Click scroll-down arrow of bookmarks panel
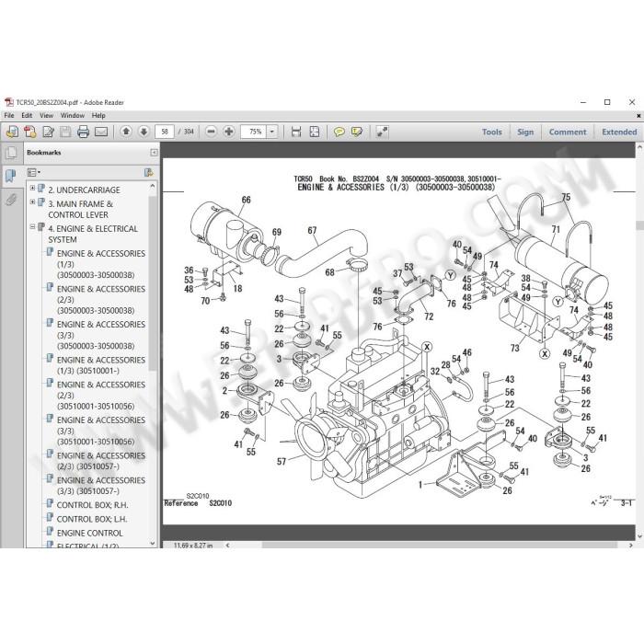The width and height of the screenshot is (644, 644). pyautogui.click(x=153, y=544)
